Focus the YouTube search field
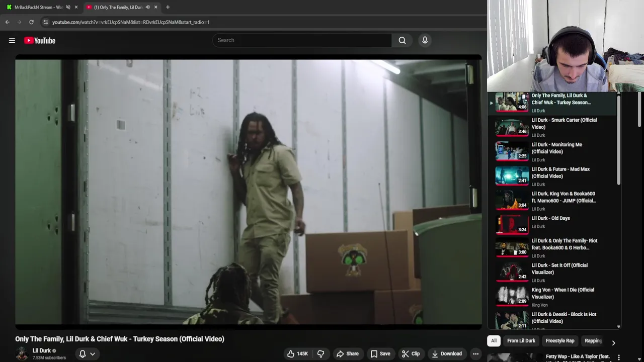Image resolution: width=644 pixels, height=362 pixels. point(302,40)
